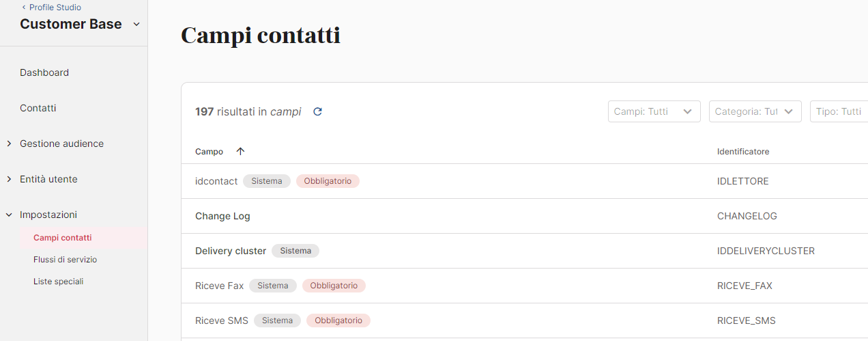Collapse the Impostazioni section
The height and width of the screenshot is (341, 868).
pos(9,215)
